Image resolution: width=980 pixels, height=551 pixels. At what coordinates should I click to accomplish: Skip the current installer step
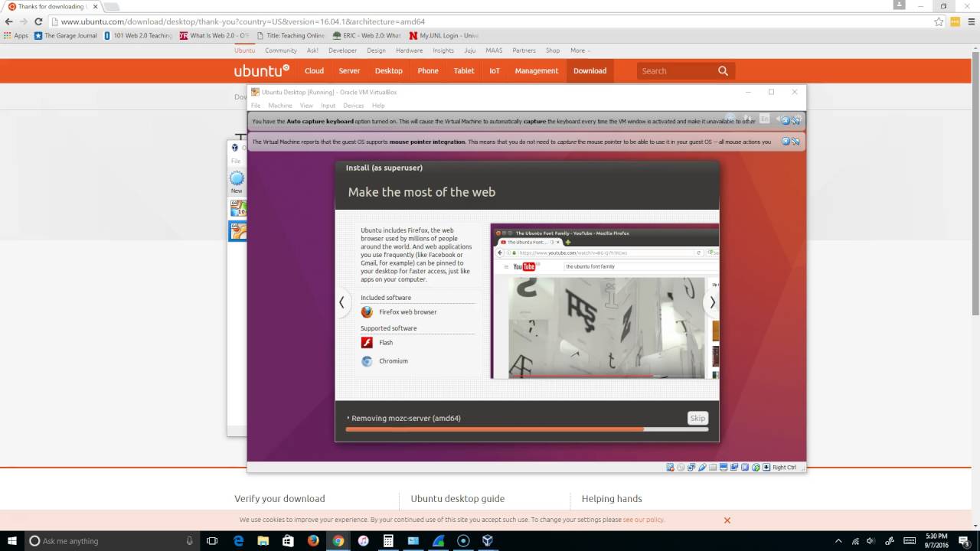(697, 418)
